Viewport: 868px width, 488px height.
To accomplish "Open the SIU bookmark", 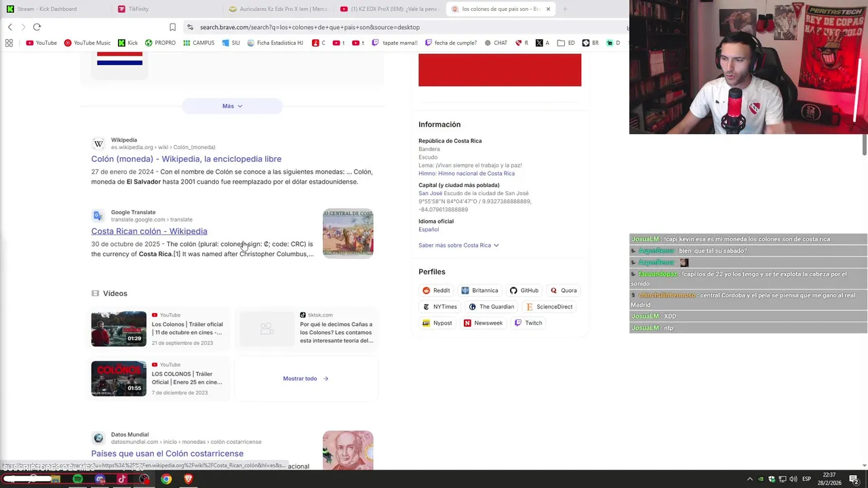I will coord(231,43).
